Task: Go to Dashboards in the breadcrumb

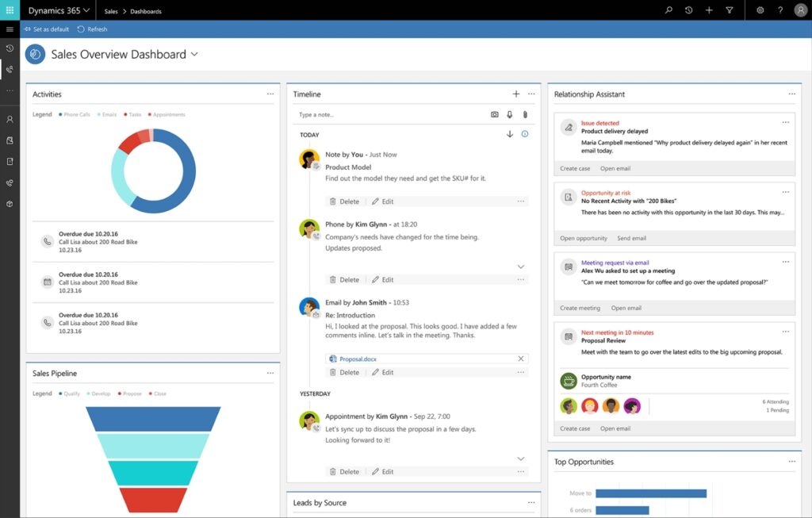Action: click(146, 11)
